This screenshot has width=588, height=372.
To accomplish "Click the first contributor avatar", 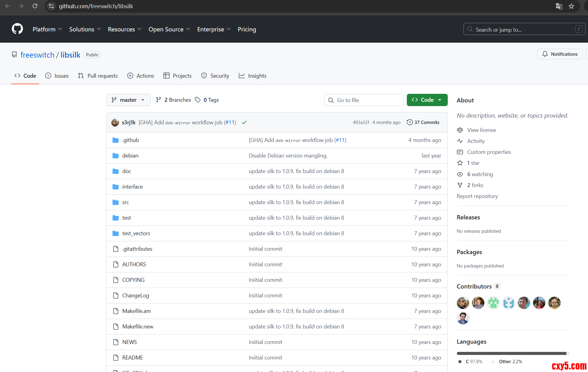I will pyautogui.click(x=463, y=303).
